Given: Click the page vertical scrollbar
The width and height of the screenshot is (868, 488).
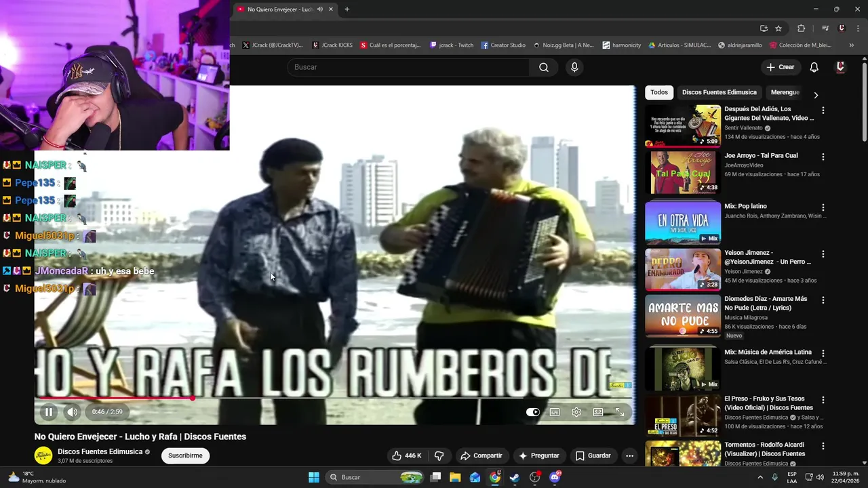Looking at the screenshot, I should 865,102.
